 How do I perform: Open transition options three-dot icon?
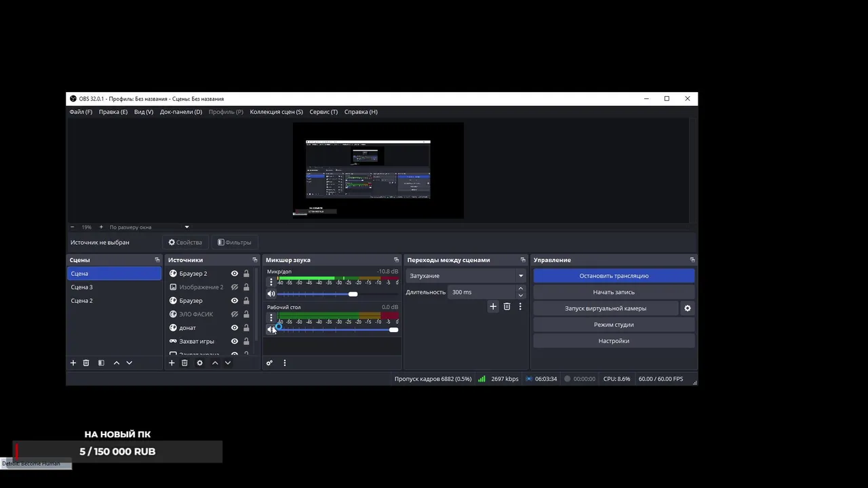pyautogui.click(x=520, y=306)
